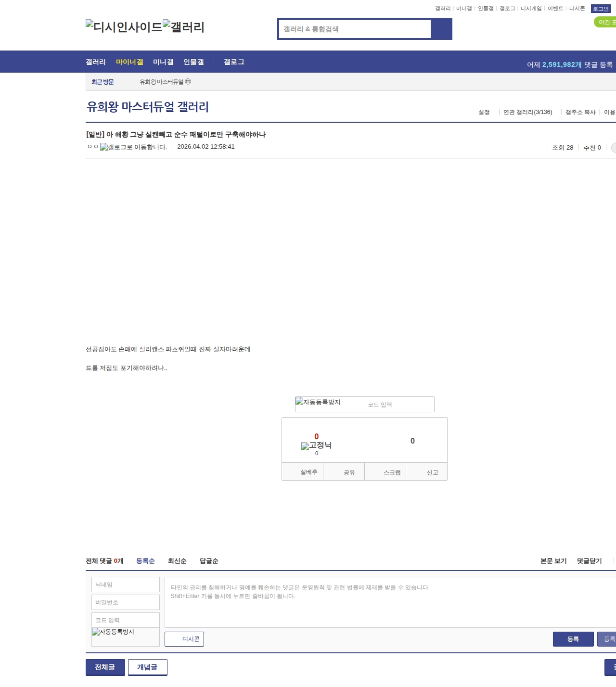Image resolution: width=616 pixels, height=687 pixels.
Task: Open the 마이너갤 menu tab
Action: [x=129, y=62]
